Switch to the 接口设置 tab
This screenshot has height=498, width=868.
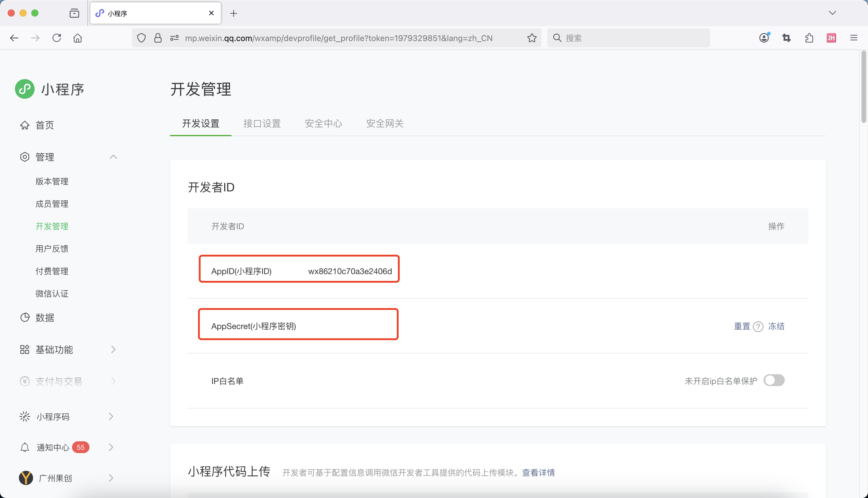pyautogui.click(x=262, y=123)
